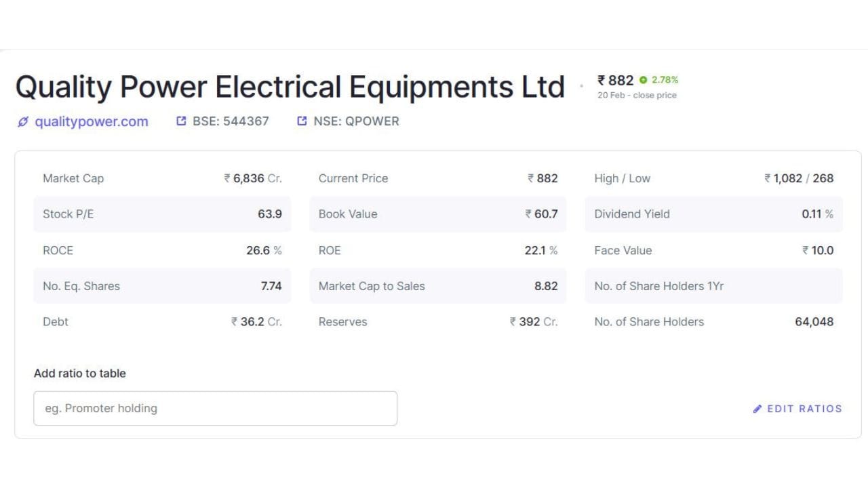
Task: Click the share holders count 64,048
Action: (x=814, y=322)
